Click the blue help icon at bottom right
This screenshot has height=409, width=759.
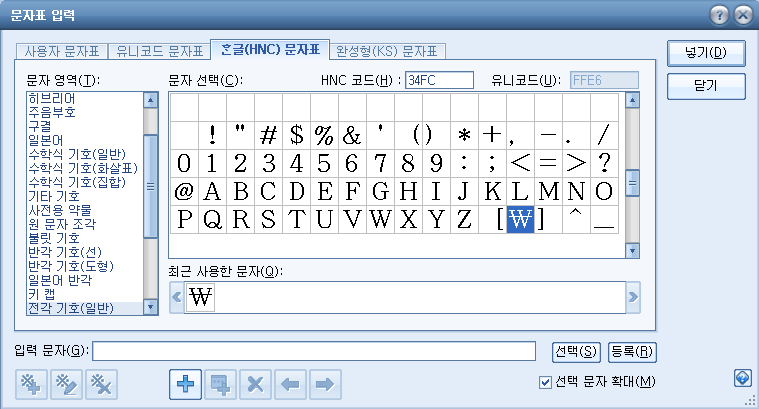point(743,378)
